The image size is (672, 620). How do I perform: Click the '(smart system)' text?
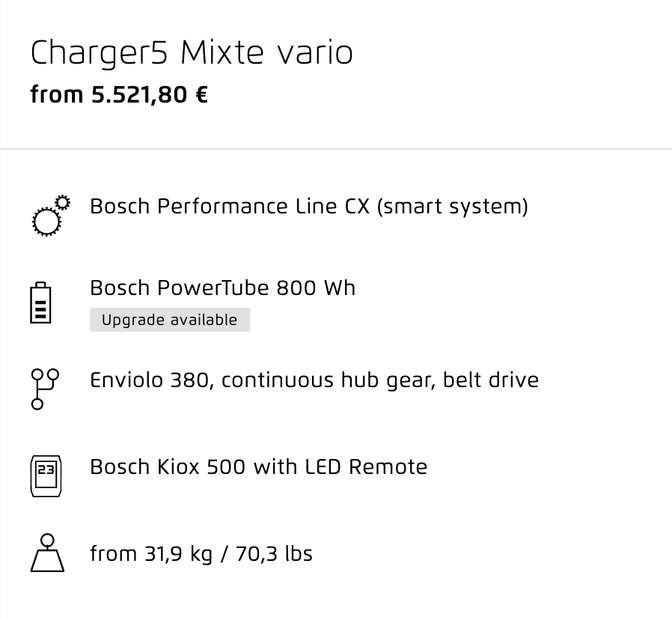coord(453,207)
